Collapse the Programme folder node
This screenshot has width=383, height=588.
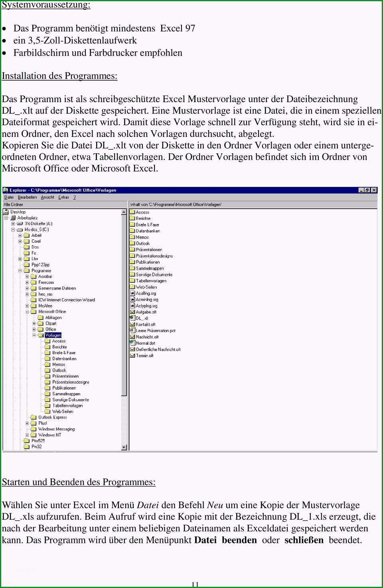tap(20, 271)
